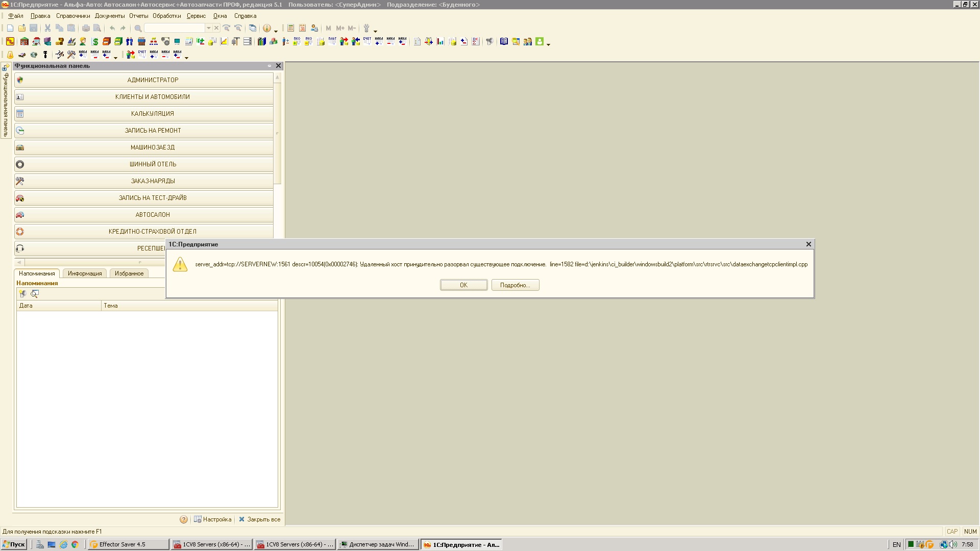This screenshot has width=980, height=551.
Task: Click the Тема column header
Action: click(x=189, y=306)
